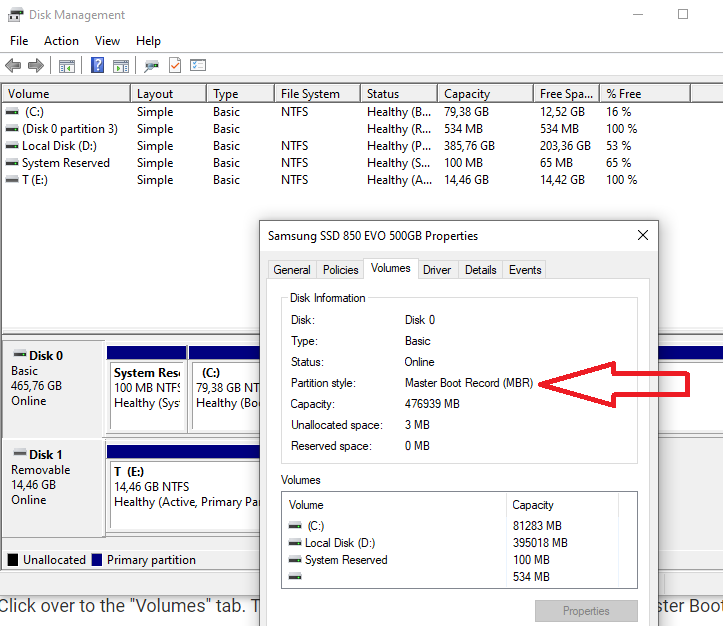The image size is (723, 626).
Task: Sort by the File System column header
Action: click(x=317, y=94)
